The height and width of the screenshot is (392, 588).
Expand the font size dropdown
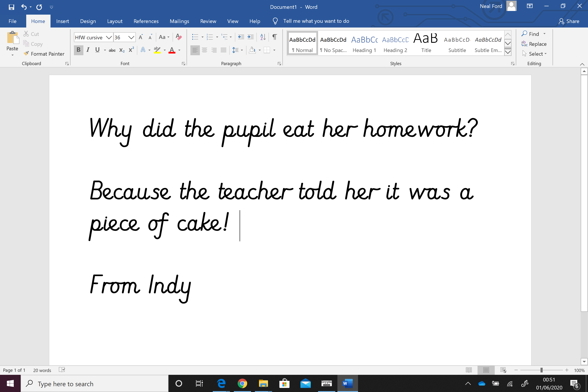pos(131,37)
